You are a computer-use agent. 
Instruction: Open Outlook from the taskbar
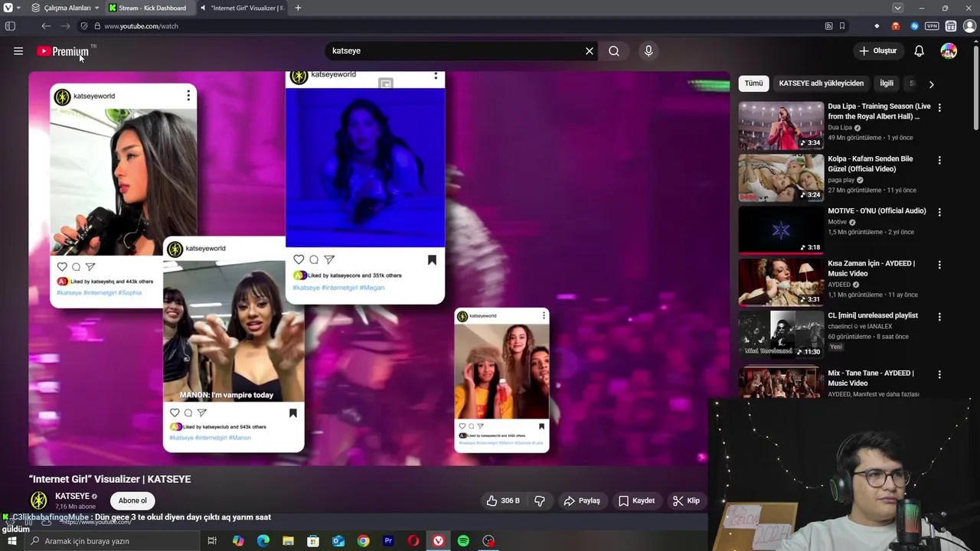point(338,541)
